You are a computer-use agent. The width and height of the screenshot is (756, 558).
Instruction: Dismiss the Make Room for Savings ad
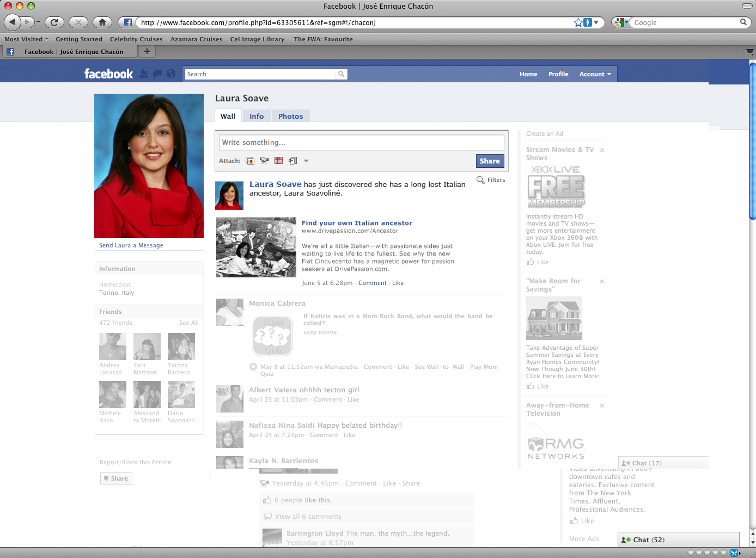pos(602,282)
